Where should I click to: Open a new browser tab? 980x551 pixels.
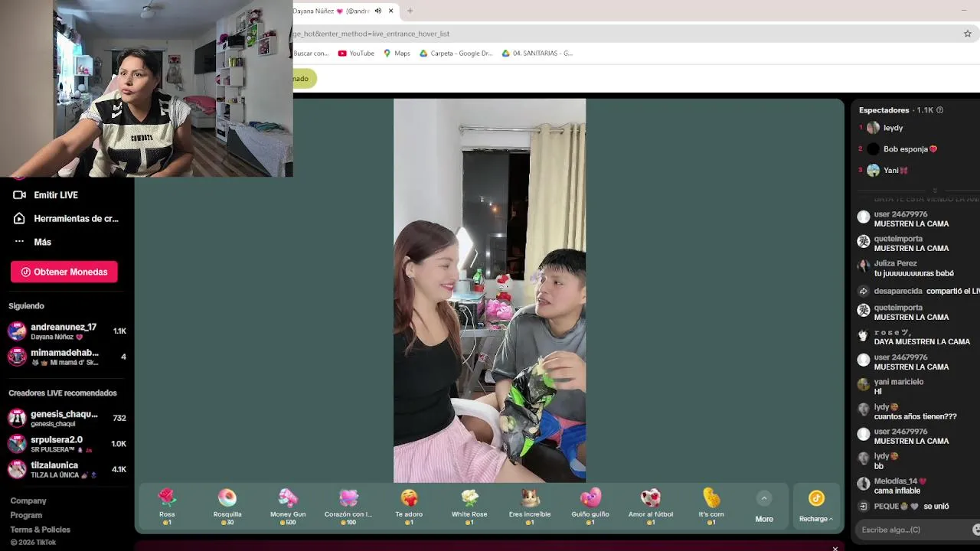[410, 11]
